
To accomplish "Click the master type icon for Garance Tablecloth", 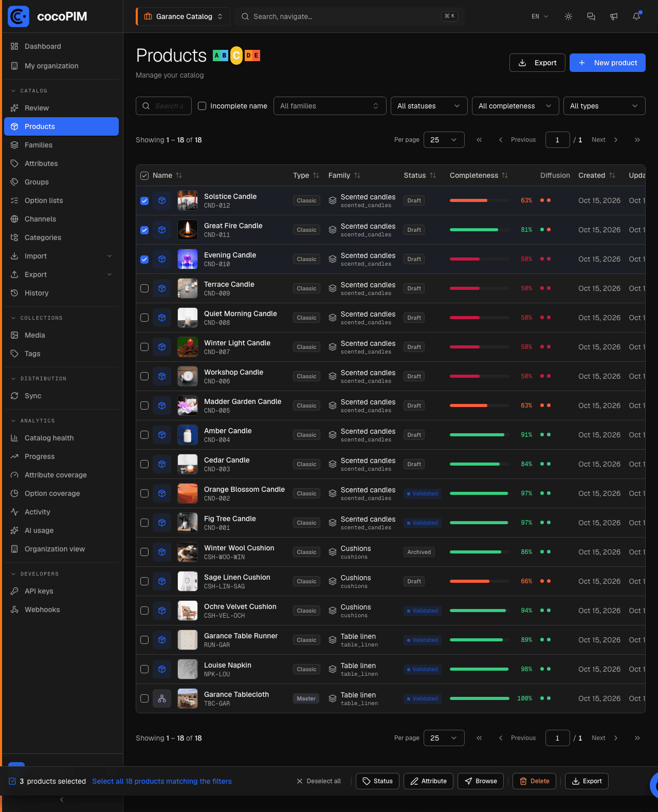I will click(x=162, y=698).
